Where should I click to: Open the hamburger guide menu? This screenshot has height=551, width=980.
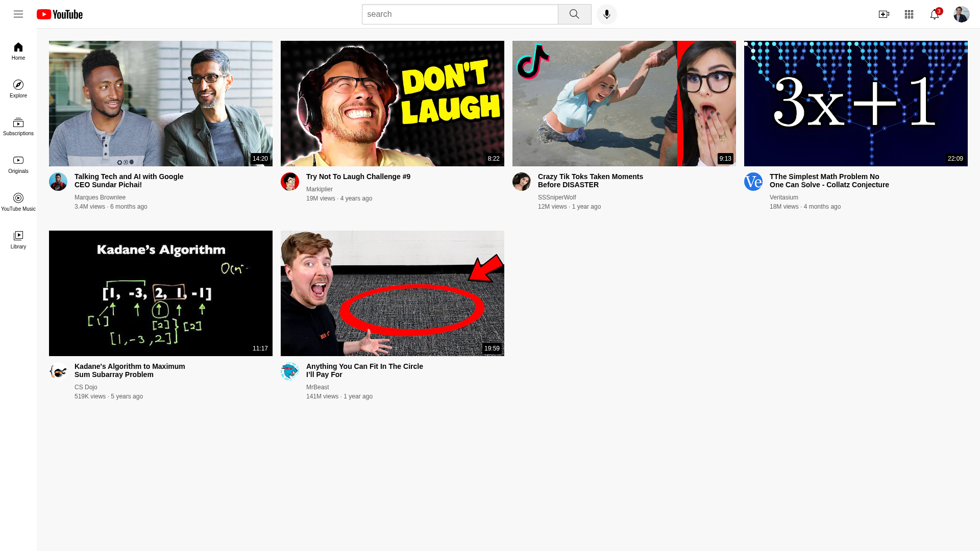pos(18,14)
